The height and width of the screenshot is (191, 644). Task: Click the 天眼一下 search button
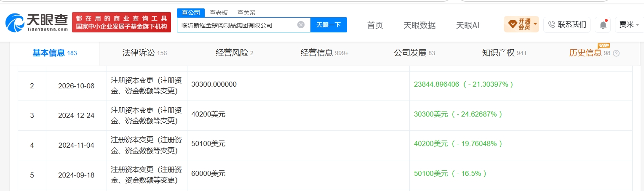pos(329,25)
